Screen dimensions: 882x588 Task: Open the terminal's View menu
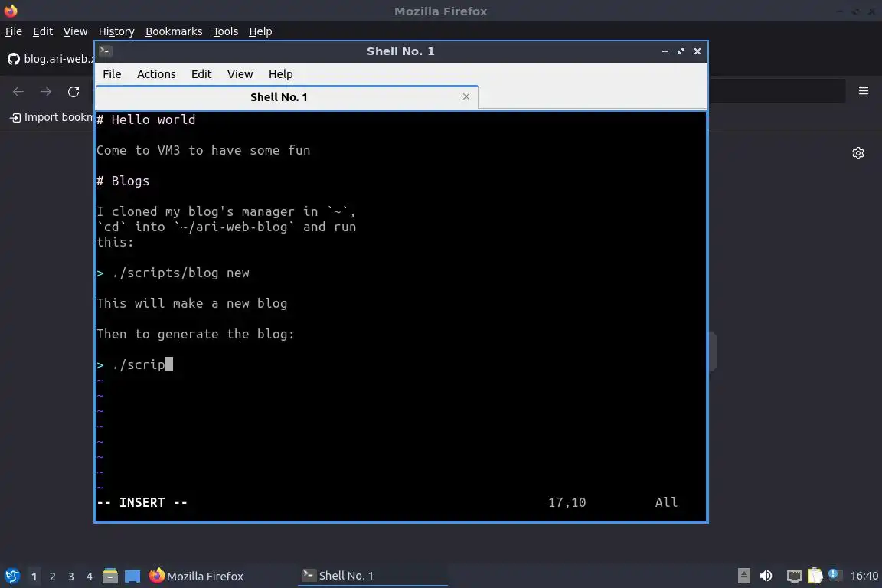(240, 74)
